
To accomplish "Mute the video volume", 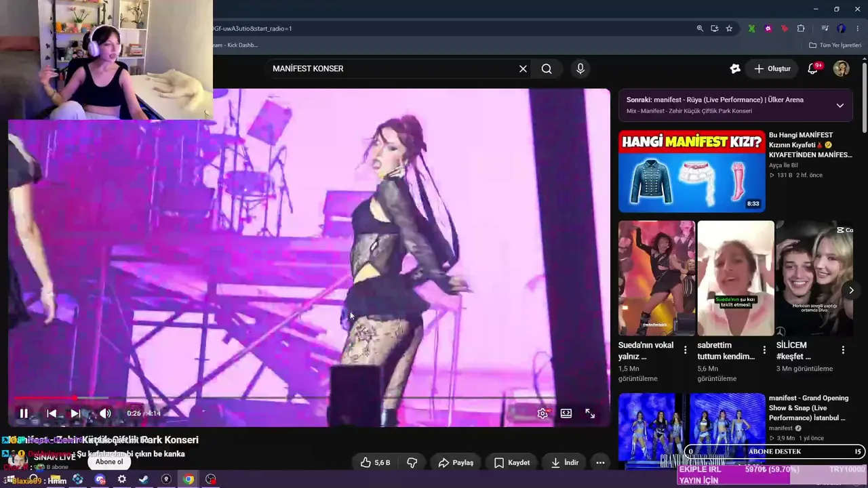I will [x=105, y=413].
